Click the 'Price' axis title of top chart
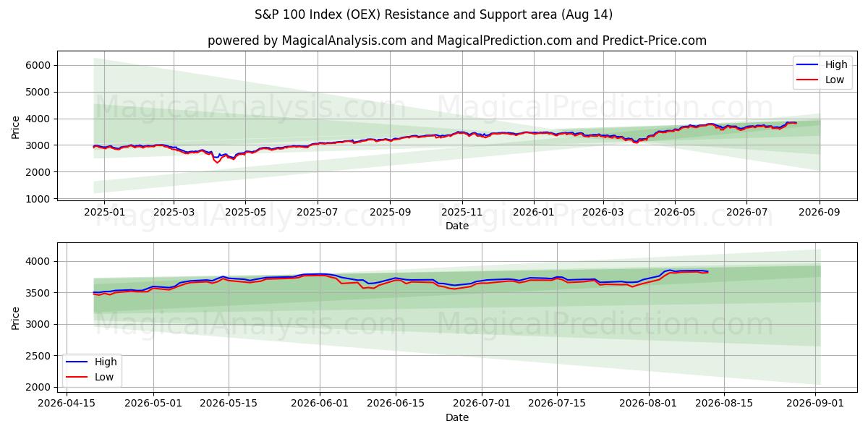This screenshot has width=868, height=434. (16, 127)
